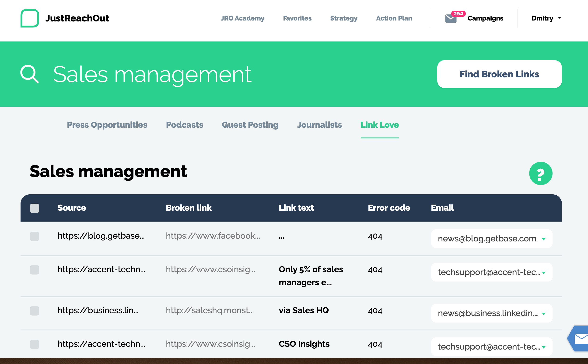This screenshot has width=588, height=364.
Task: Toggle the select-all checkbox in header
Action: pos(35,208)
